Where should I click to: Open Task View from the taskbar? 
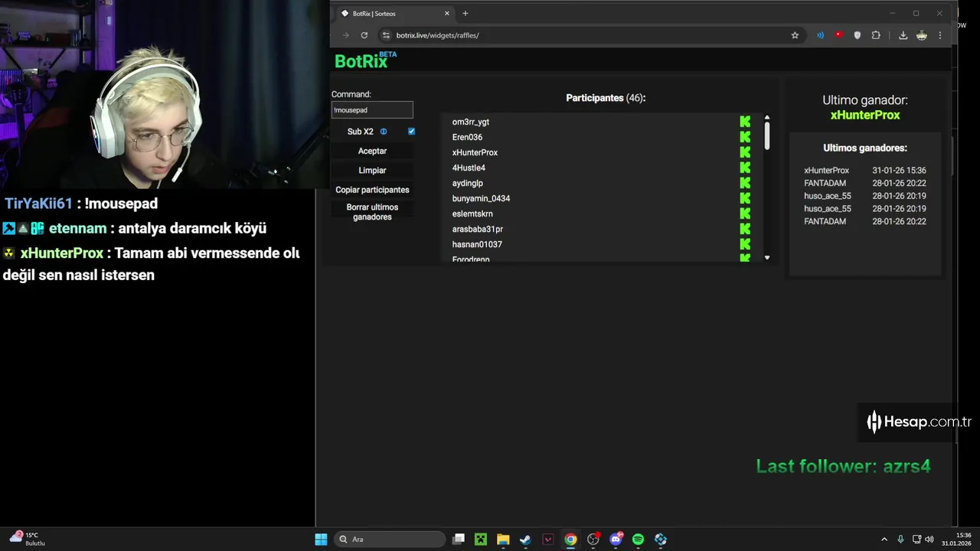click(459, 540)
